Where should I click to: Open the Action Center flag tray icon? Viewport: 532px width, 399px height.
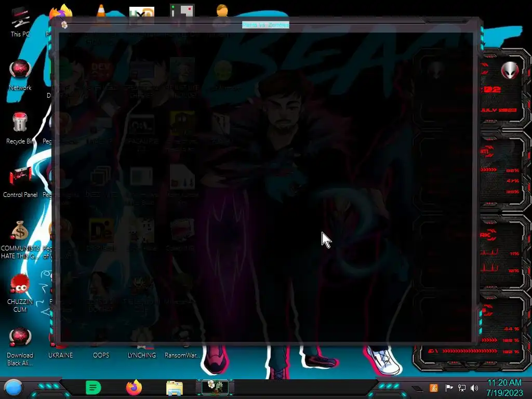point(449,388)
